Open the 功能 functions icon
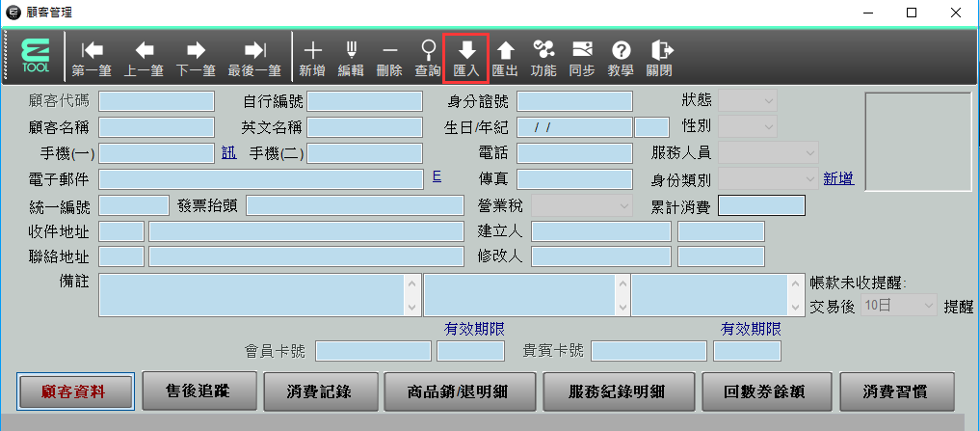 click(x=543, y=59)
